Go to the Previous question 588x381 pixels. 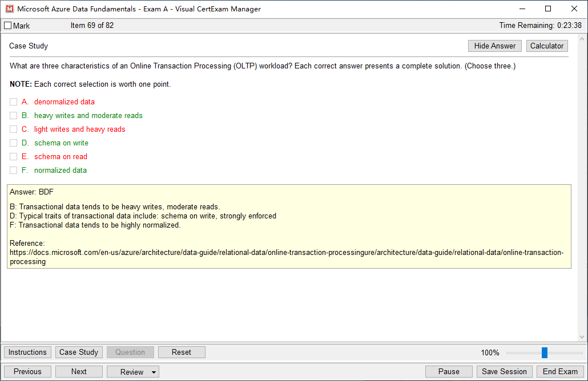27,372
